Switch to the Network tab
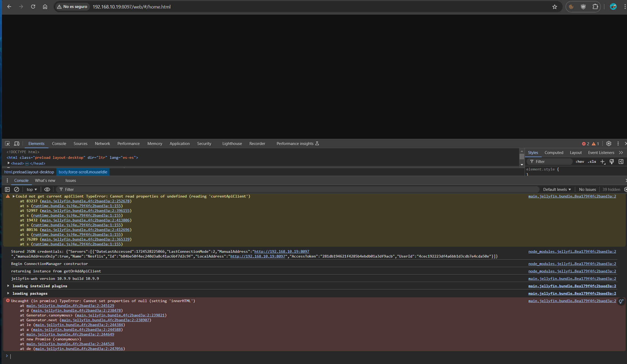Screen dimensions: 627x364 coord(102,144)
